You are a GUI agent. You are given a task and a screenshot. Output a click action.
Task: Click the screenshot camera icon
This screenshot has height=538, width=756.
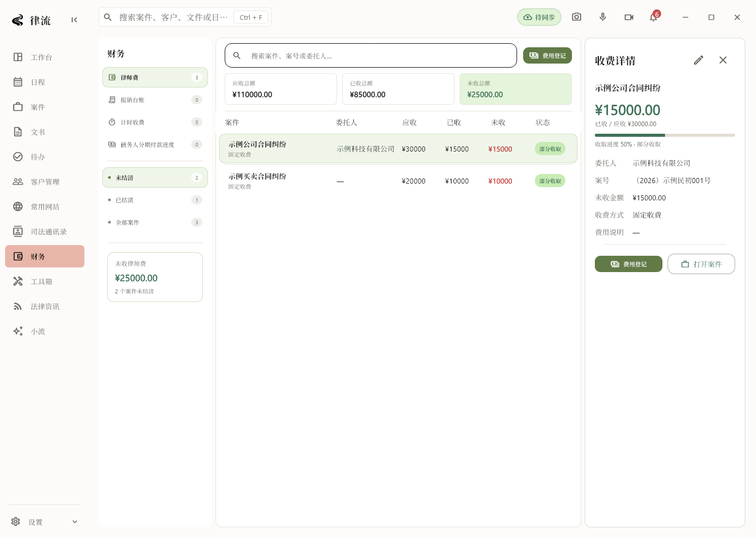577,17
